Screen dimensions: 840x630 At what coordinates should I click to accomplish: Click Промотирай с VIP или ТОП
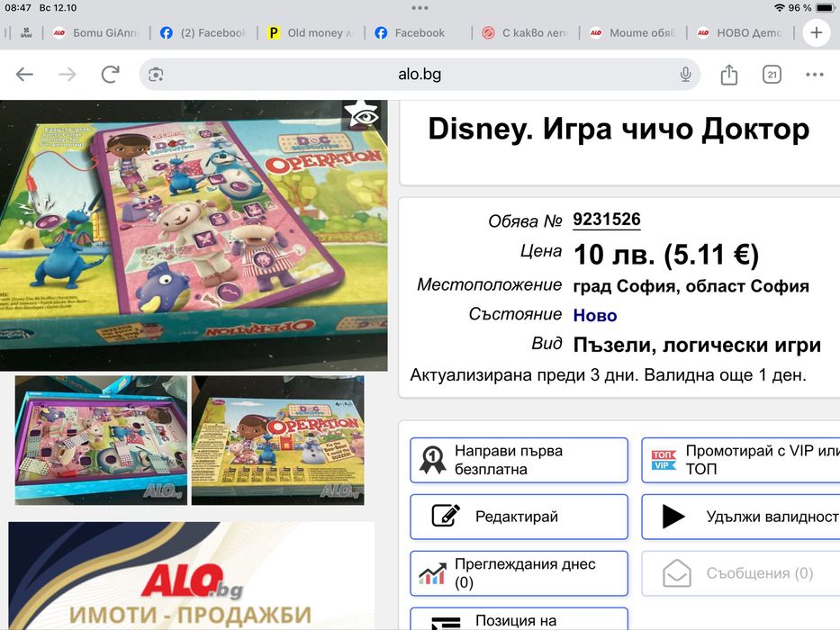click(x=740, y=460)
